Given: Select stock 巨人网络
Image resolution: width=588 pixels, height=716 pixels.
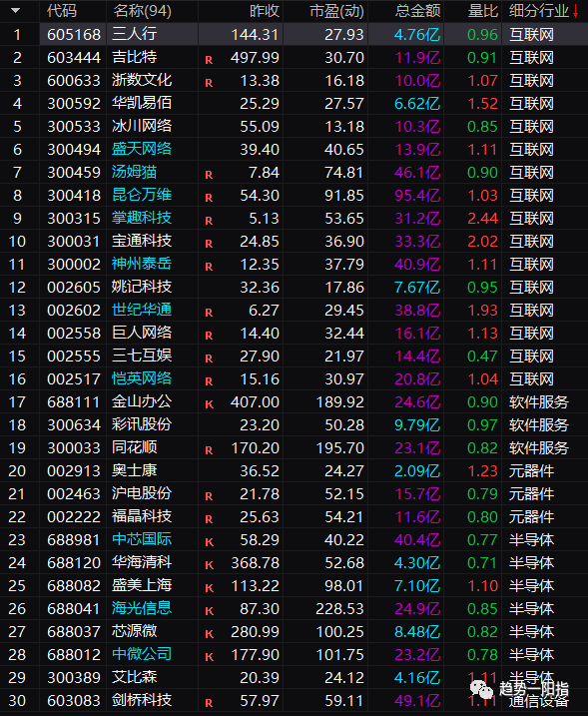Looking at the screenshot, I should tap(142, 333).
